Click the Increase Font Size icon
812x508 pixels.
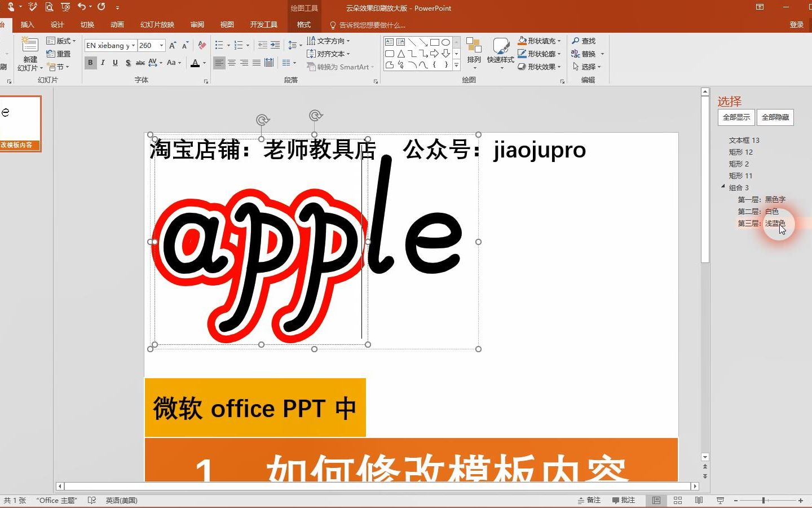pos(173,45)
